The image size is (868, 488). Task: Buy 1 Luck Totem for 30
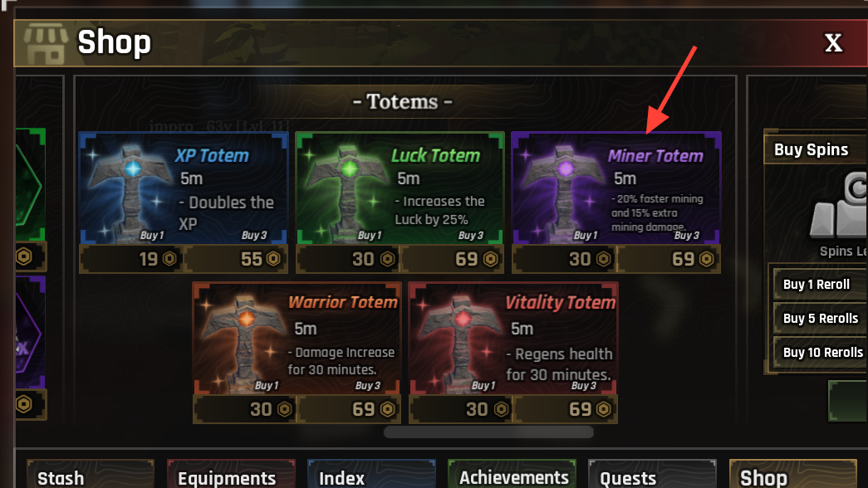click(348, 259)
